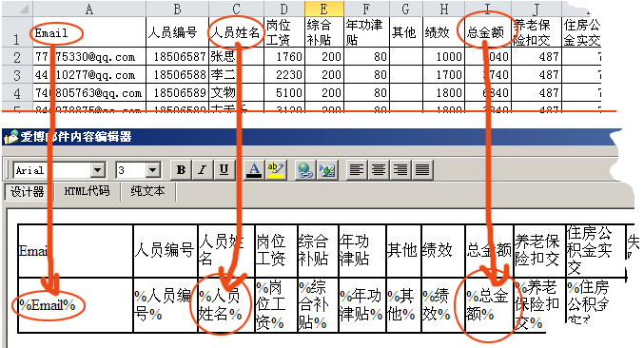Toggle Bold formatting button
Image resolution: width=644 pixels, height=348 pixels.
point(181,170)
